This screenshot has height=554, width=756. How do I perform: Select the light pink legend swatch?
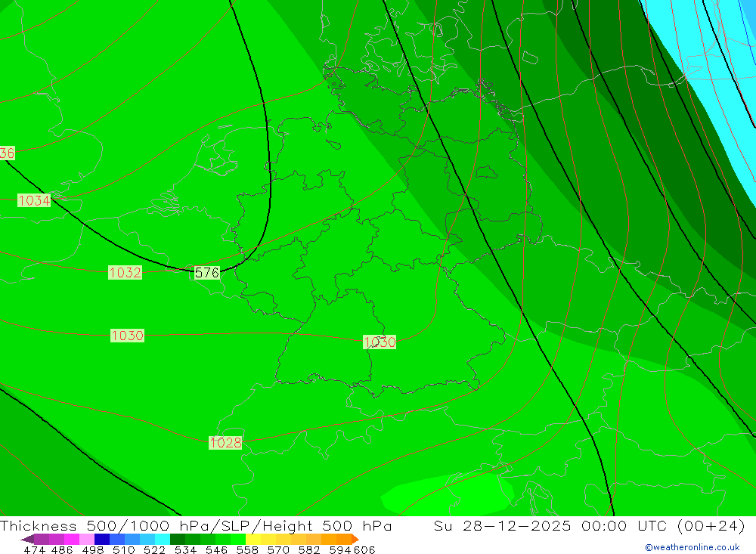pos(87,539)
